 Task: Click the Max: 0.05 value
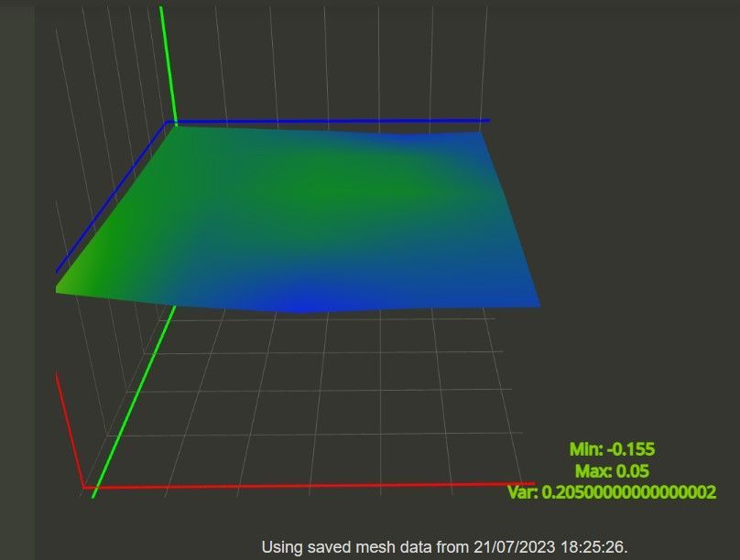point(612,471)
